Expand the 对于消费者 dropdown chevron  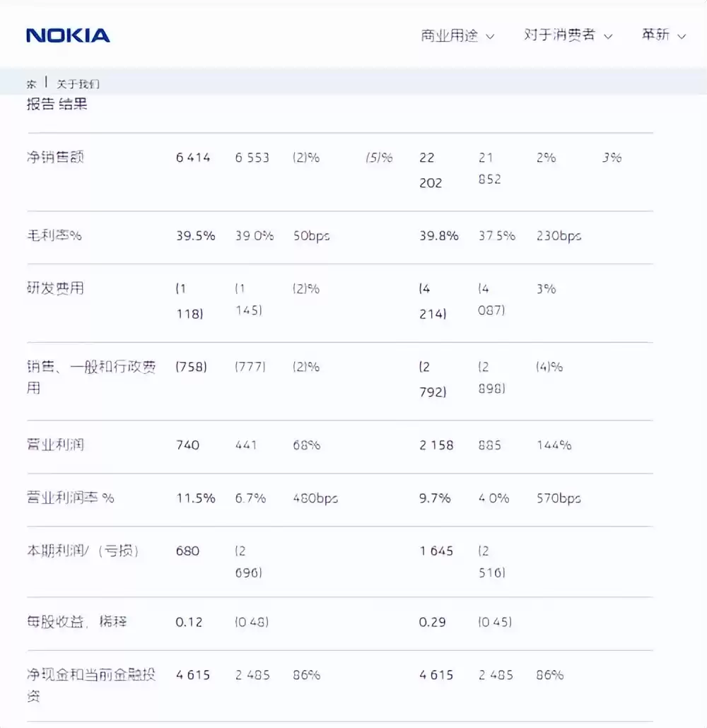point(609,36)
